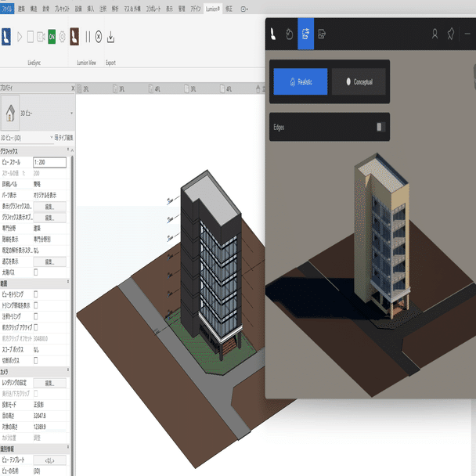The image size is (476, 476).
Task: Click the 詳細レベル (detail level) value cell
Action: tap(49, 184)
